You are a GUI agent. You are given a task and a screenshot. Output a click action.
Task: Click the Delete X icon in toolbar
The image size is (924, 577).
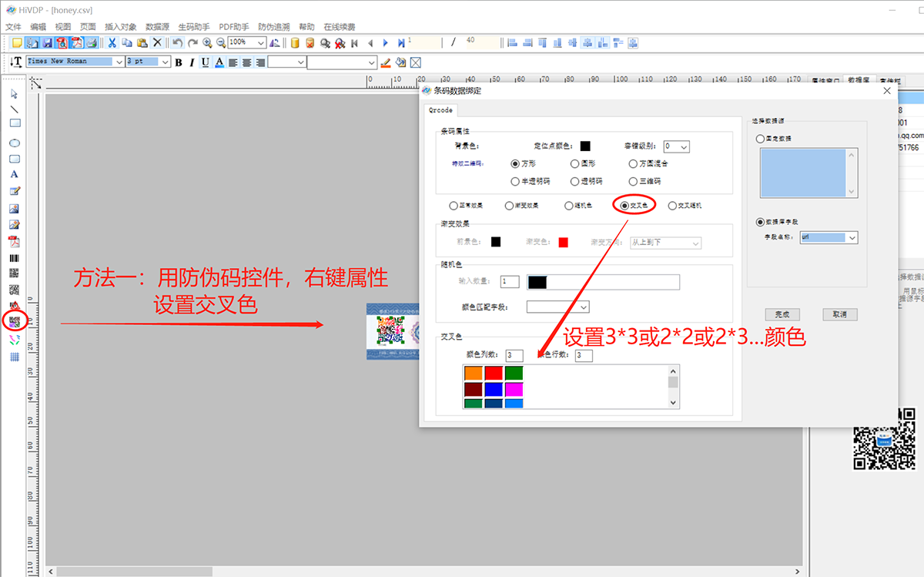(x=157, y=43)
